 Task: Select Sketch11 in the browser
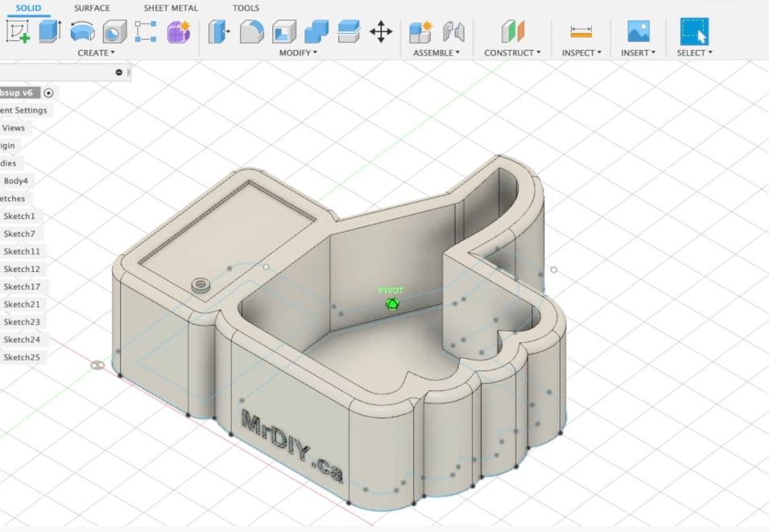(x=22, y=252)
